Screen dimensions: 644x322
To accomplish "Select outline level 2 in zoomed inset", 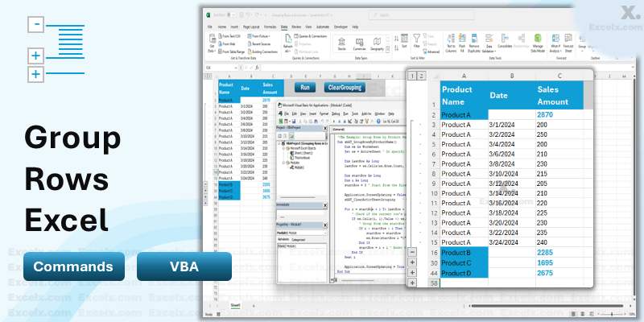I will tap(422, 76).
